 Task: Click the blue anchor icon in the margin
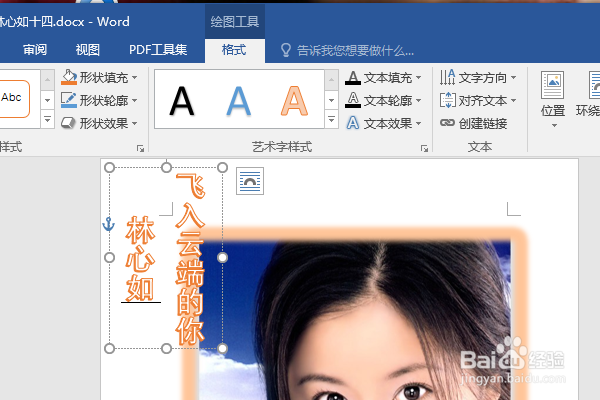coord(109,224)
